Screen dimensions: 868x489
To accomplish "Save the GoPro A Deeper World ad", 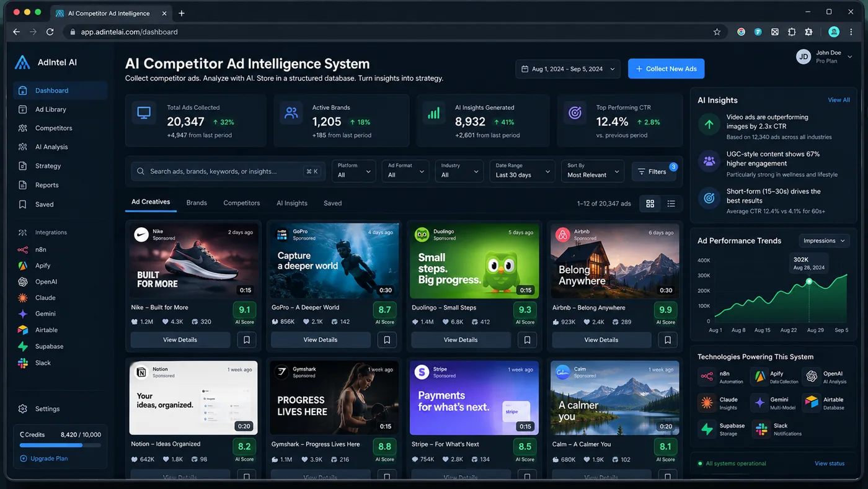I will pos(387,340).
